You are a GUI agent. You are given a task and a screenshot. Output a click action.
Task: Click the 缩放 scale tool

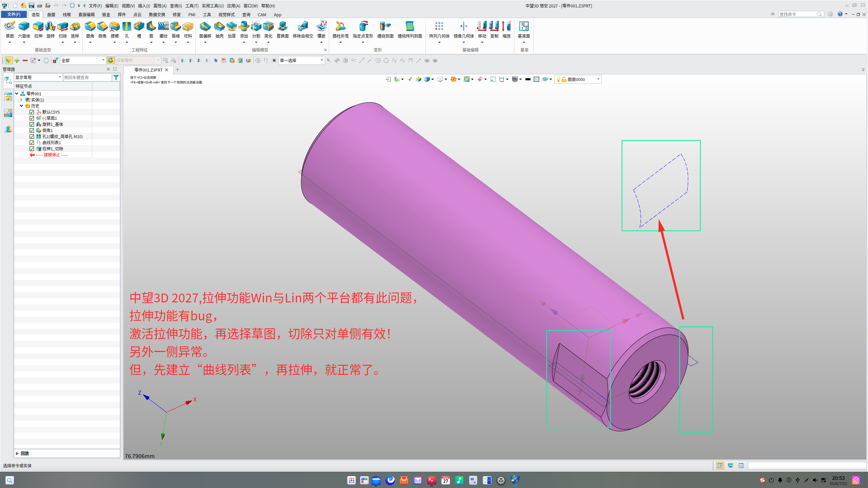pos(507,30)
